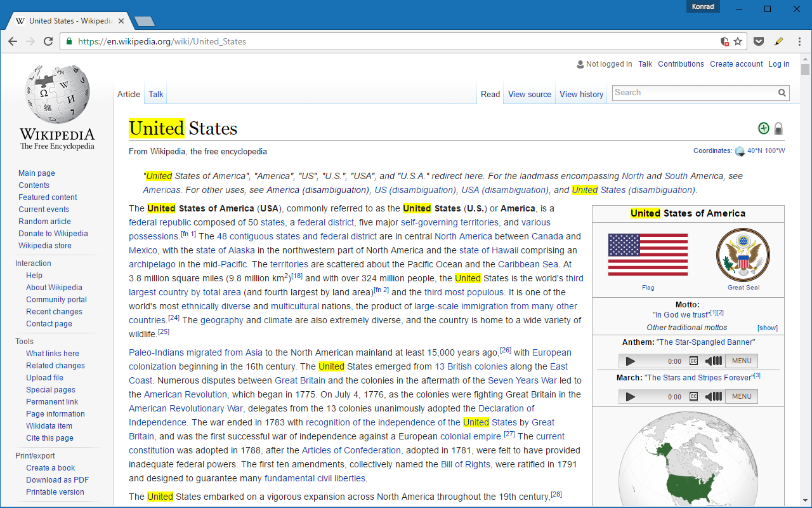Click the 40°N 100°W coordinates link
This screenshot has height=508, width=812.
[x=766, y=151]
